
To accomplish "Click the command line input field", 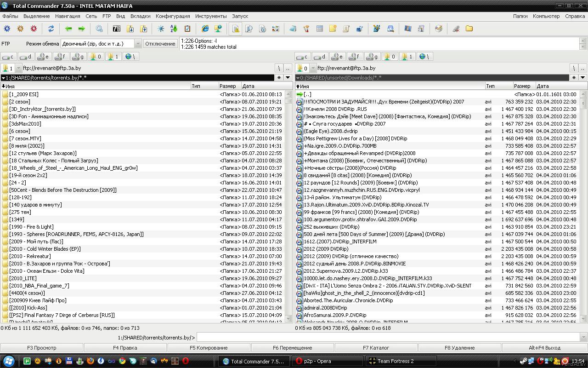I will (x=389, y=338).
